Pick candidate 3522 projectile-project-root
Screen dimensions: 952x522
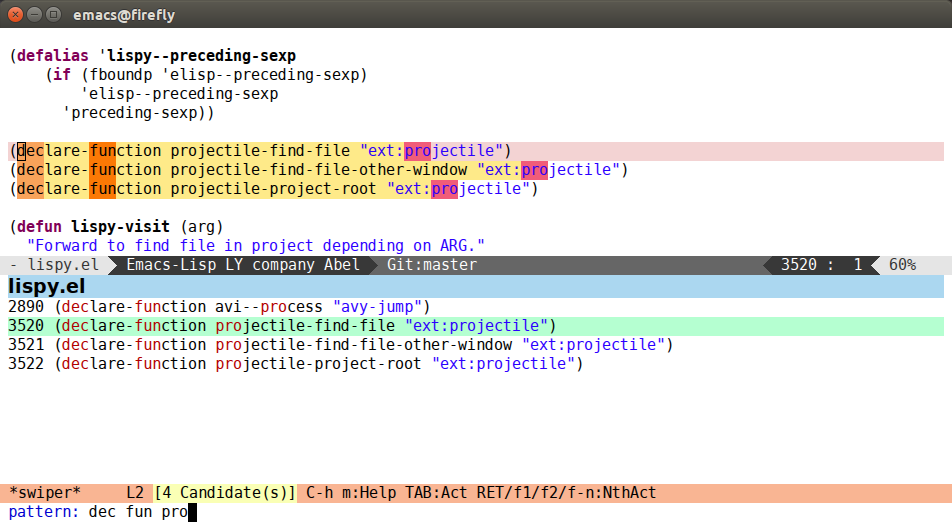475,364
